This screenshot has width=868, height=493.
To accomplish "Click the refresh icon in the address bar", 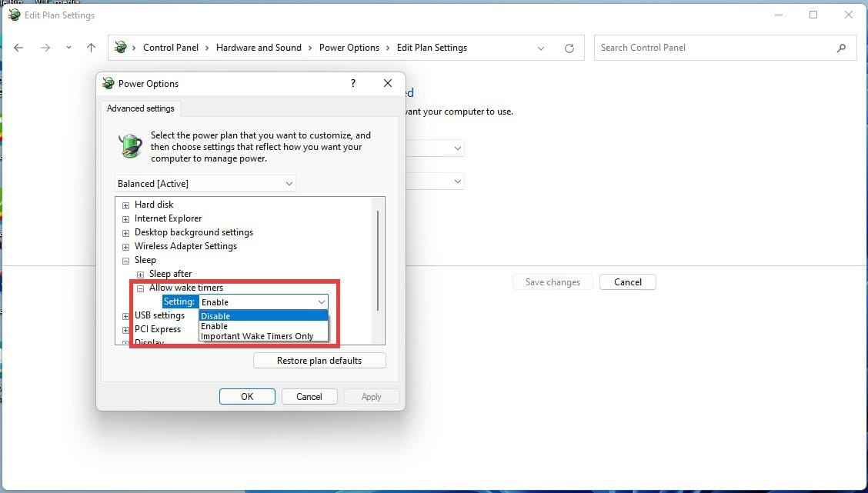I will pyautogui.click(x=569, y=48).
